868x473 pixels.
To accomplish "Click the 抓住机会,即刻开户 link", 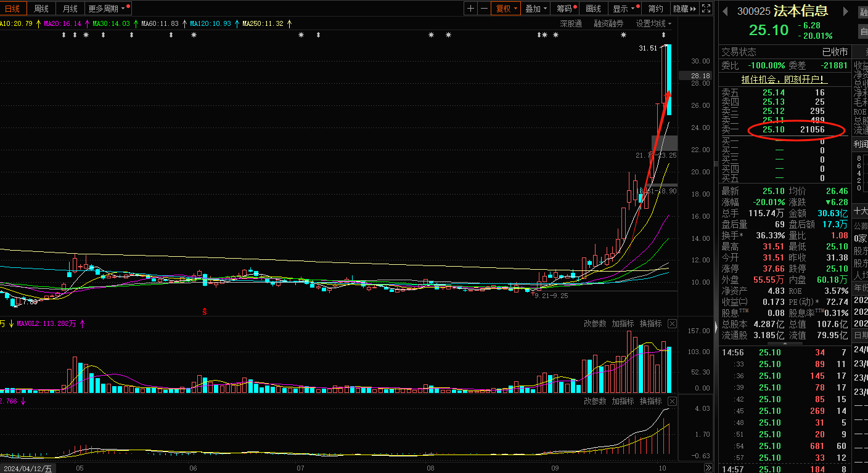I will coord(784,79).
